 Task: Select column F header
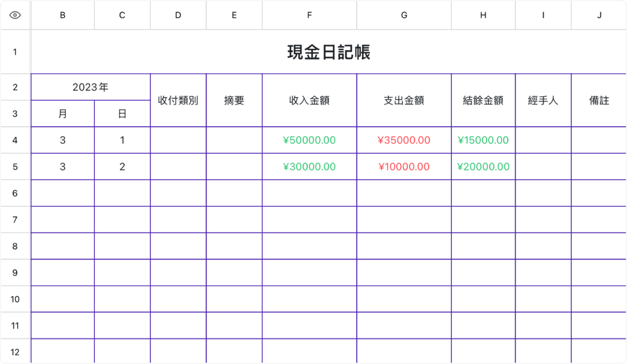pyautogui.click(x=309, y=15)
